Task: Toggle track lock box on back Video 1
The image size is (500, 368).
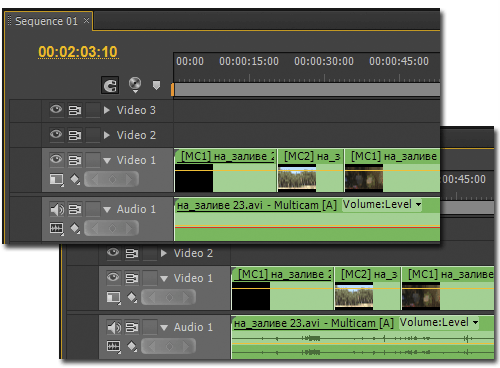Action: click(x=150, y=278)
